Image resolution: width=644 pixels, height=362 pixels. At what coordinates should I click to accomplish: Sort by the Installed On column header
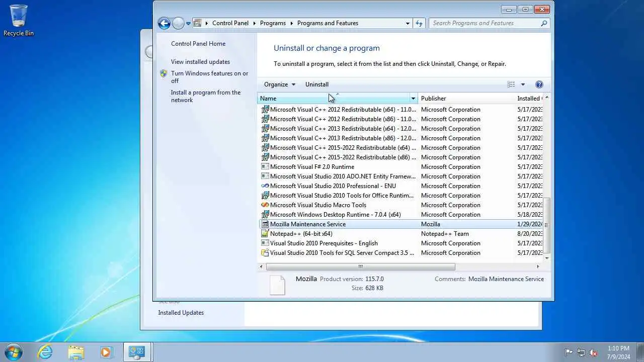click(x=529, y=99)
